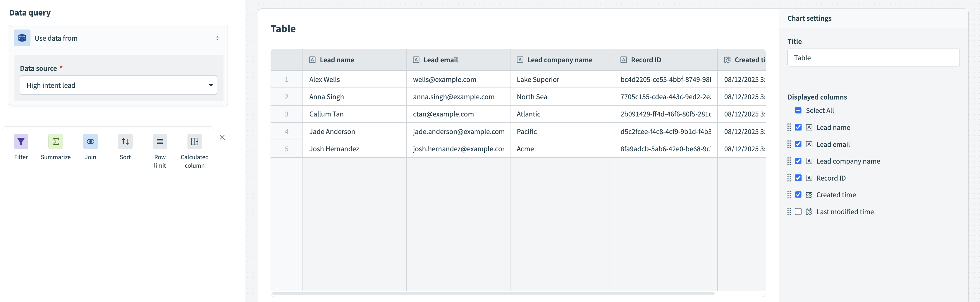Viewport: 980px width, 302px height.
Task: Toggle the Select All checkbox
Action: pyautogui.click(x=798, y=110)
